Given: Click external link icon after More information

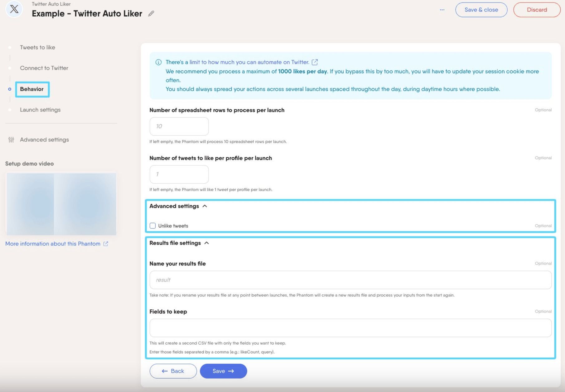Looking at the screenshot, I should 106,244.
